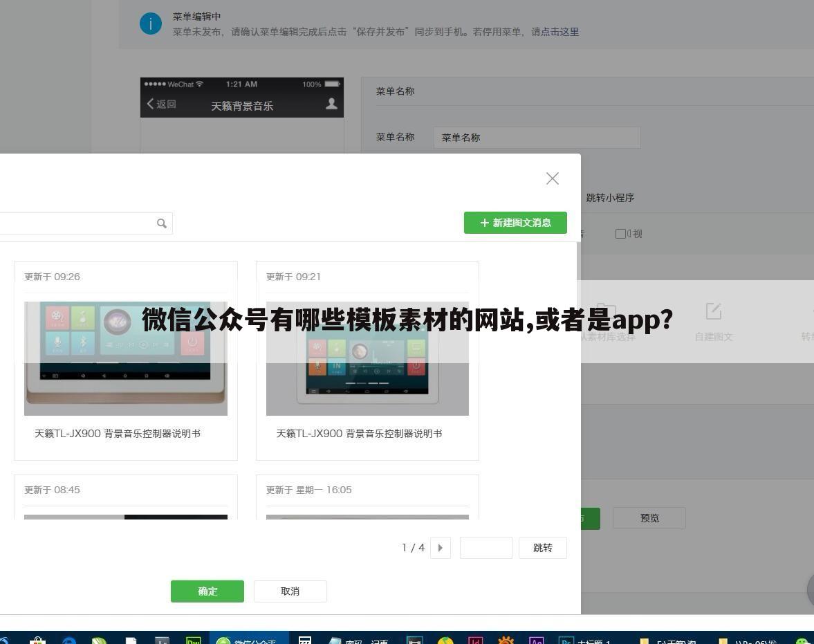Select the 自建图文 pencil icon
The height and width of the screenshot is (644, 814).
(x=713, y=311)
